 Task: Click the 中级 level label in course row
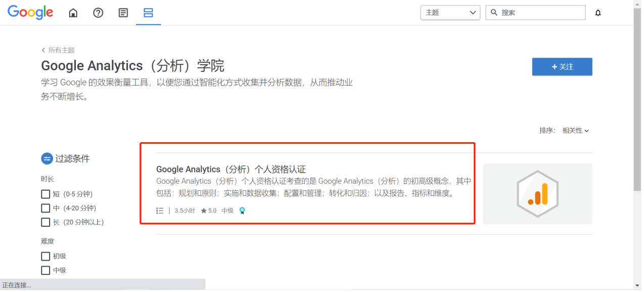[x=227, y=211]
